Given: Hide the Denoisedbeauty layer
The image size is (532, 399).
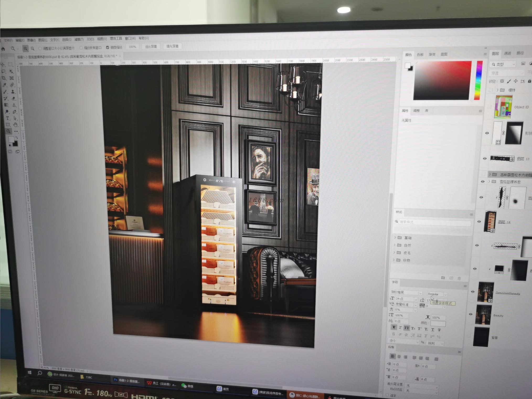Looking at the screenshot, I should click(x=473, y=291).
